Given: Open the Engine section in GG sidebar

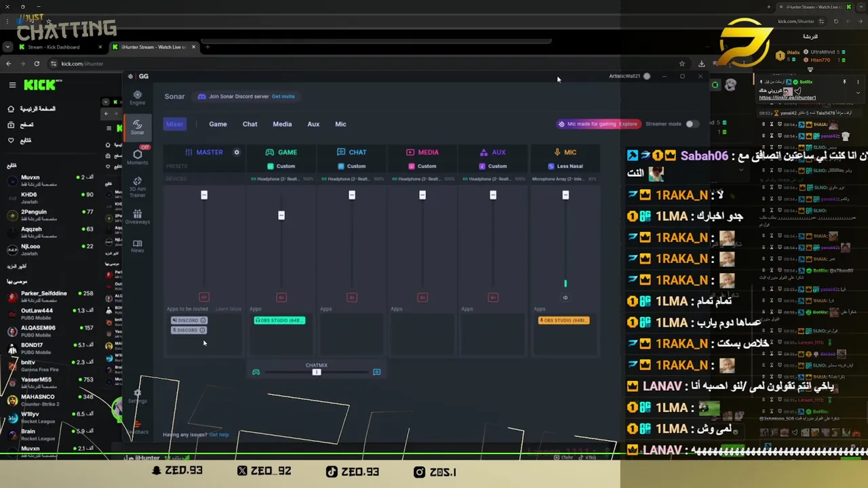Looking at the screenshot, I should (x=137, y=98).
